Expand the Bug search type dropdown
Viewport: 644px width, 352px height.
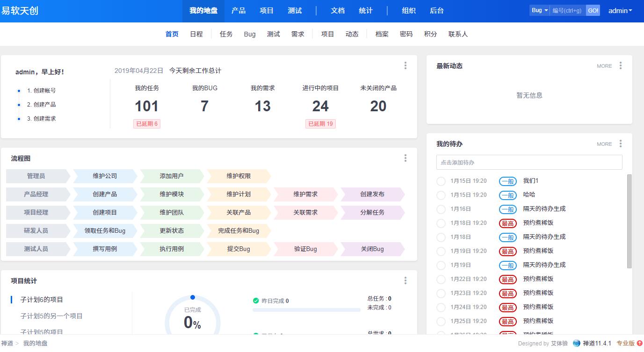tap(539, 10)
